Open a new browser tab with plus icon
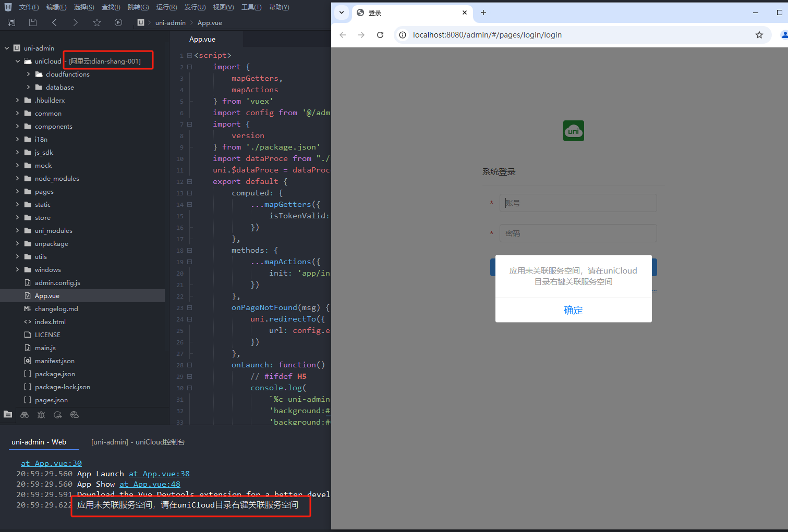This screenshot has width=788, height=532. point(483,13)
